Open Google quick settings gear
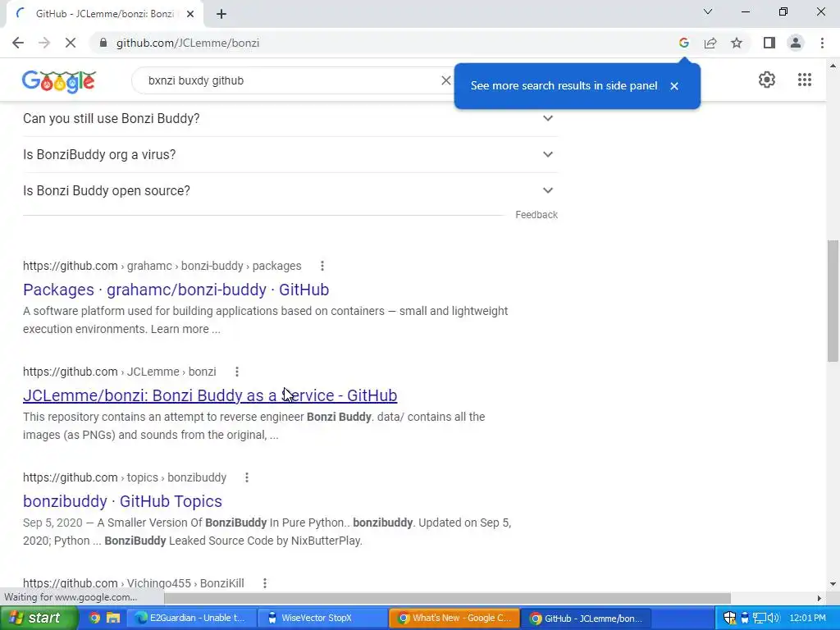Image resolution: width=840 pixels, height=630 pixels. pyautogui.click(x=767, y=80)
